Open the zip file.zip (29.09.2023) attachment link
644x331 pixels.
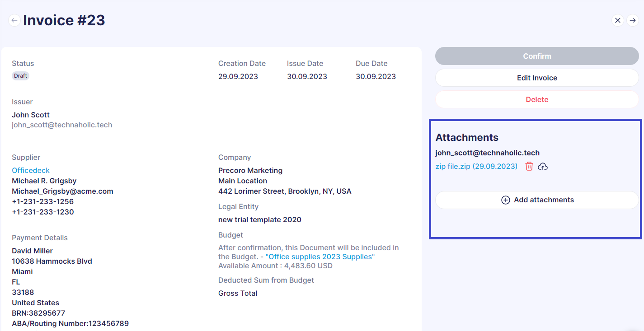point(476,166)
